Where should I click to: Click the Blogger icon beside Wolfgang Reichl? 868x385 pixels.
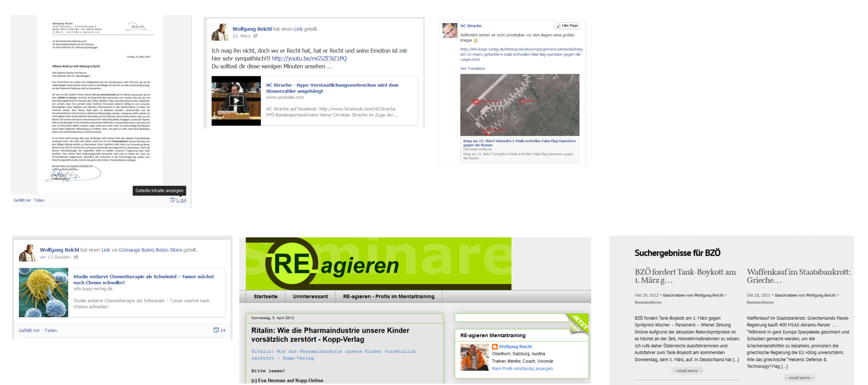(495, 347)
